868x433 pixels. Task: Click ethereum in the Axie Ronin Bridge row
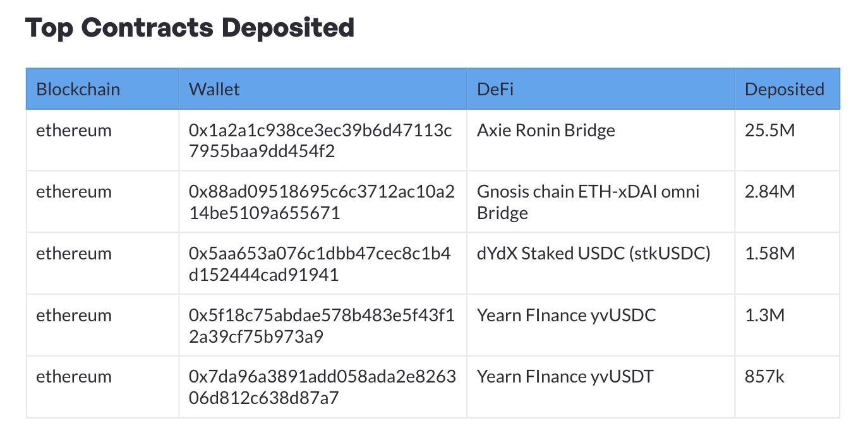click(x=74, y=131)
